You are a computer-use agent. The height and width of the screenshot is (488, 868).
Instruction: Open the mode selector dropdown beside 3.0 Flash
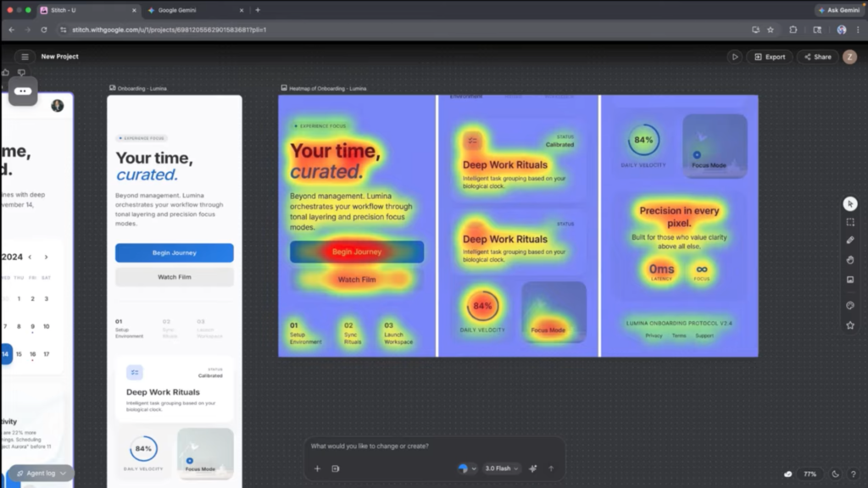coord(467,469)
